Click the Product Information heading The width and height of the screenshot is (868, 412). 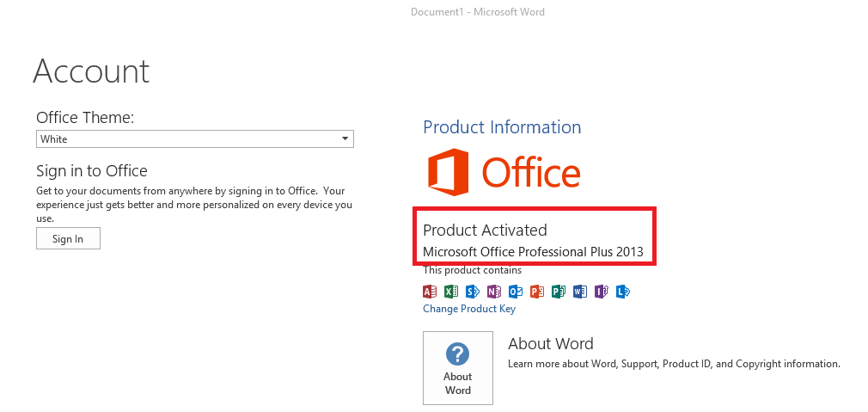coord(502,126)
